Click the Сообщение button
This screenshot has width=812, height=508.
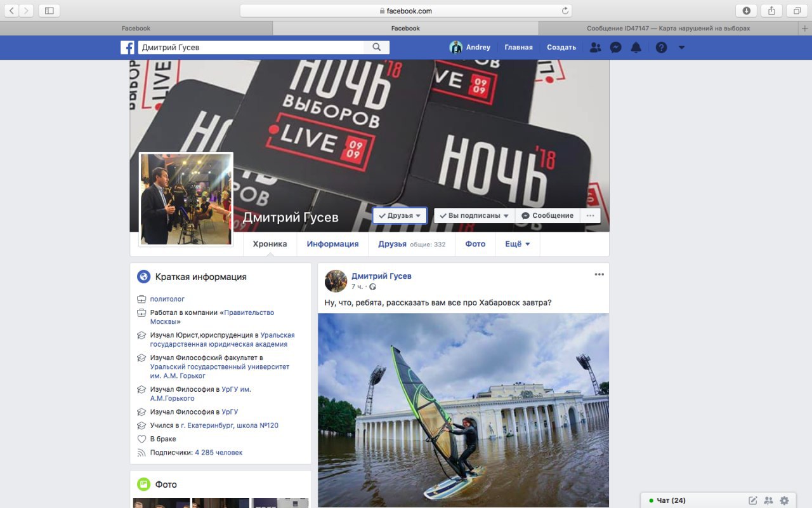click(547, 215)
